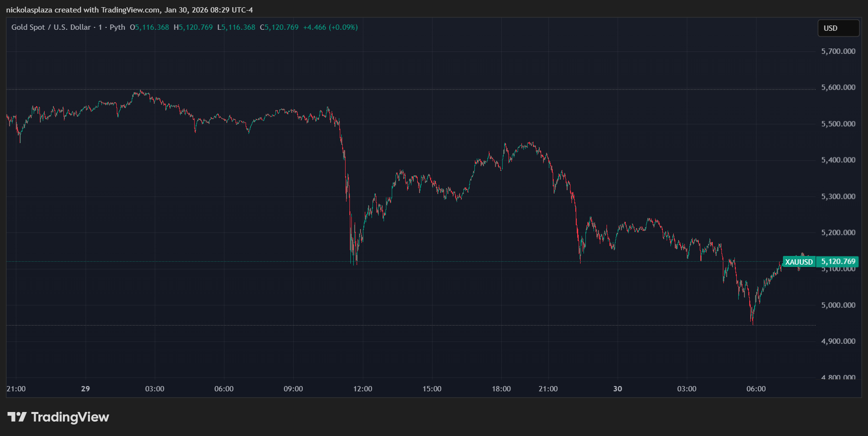Click the 09:00 time axis label
This screenshot has height=436, width=868.
click(x=293, y=389)
